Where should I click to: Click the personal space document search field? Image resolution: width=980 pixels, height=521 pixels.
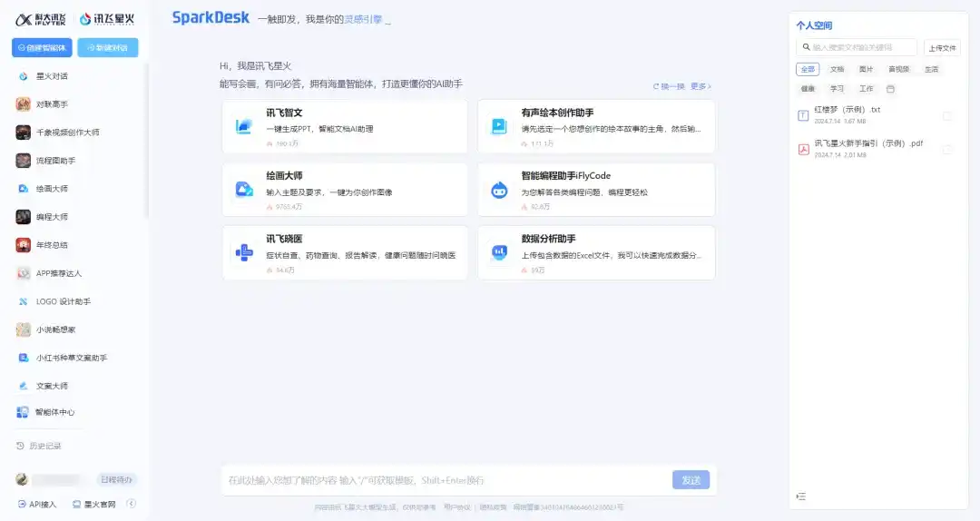click(857, 47)
